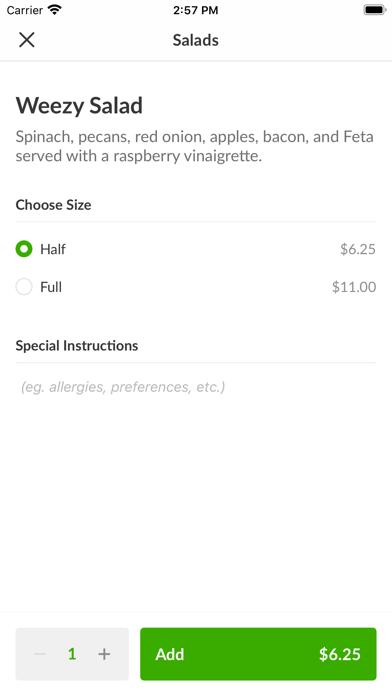
Task: Add item to order for $6.25
Action: click(258, 654)
